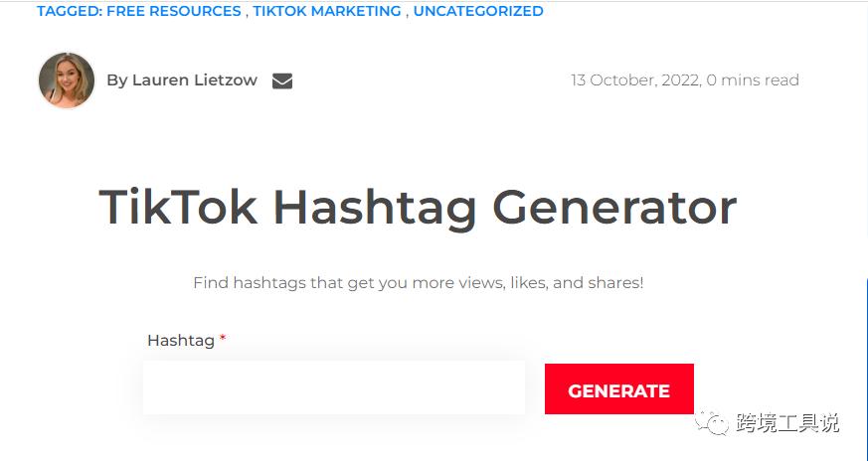This screenshot has height=461, width=868.
Task: Click the TikTok Hashtag Generator heading
Action: [x=418, y=208]
